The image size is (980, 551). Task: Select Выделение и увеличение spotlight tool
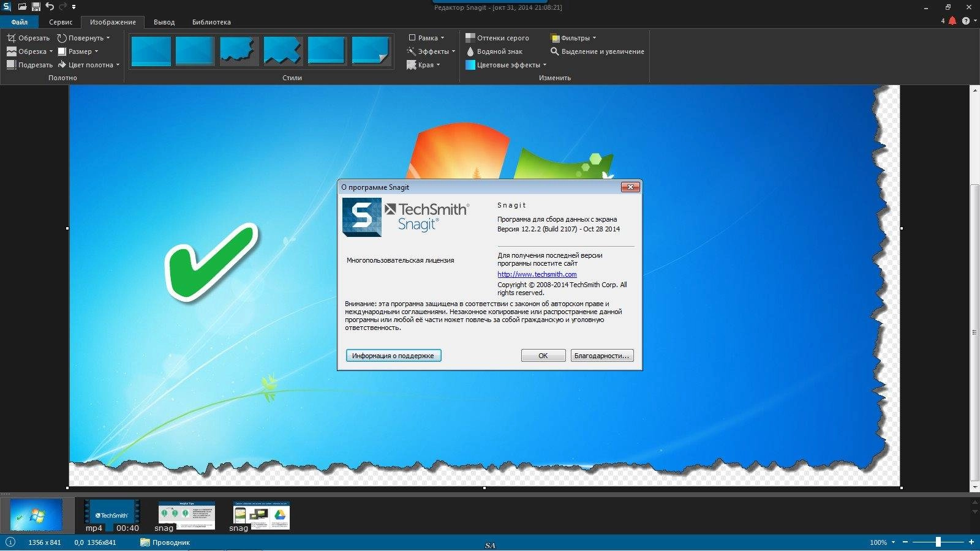tap(597, 51)
